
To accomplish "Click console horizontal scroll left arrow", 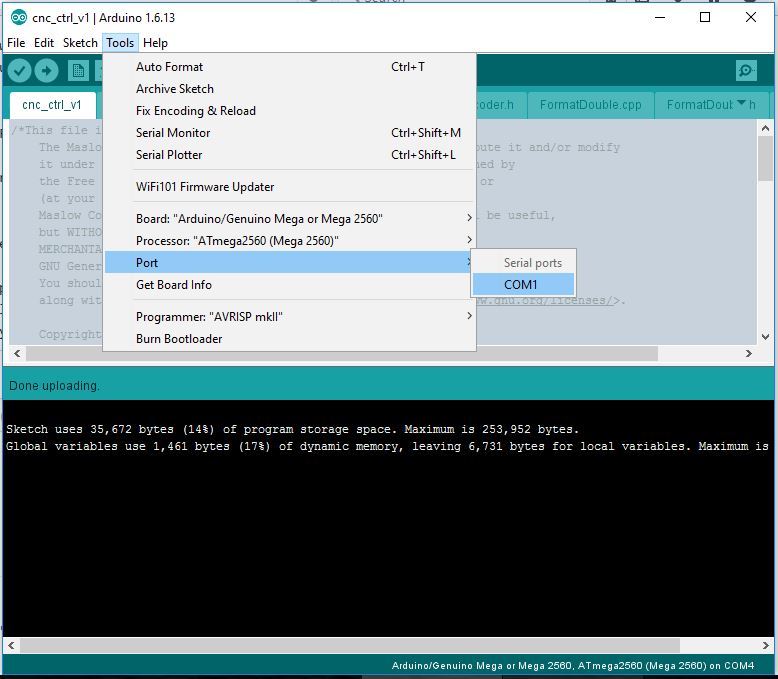I will (x=11, y=645).
